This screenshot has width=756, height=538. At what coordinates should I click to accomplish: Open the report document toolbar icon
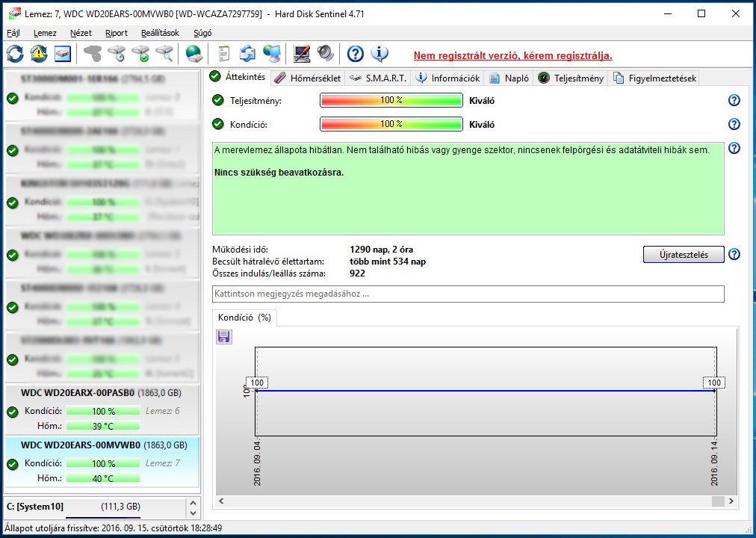coord(223,54)
